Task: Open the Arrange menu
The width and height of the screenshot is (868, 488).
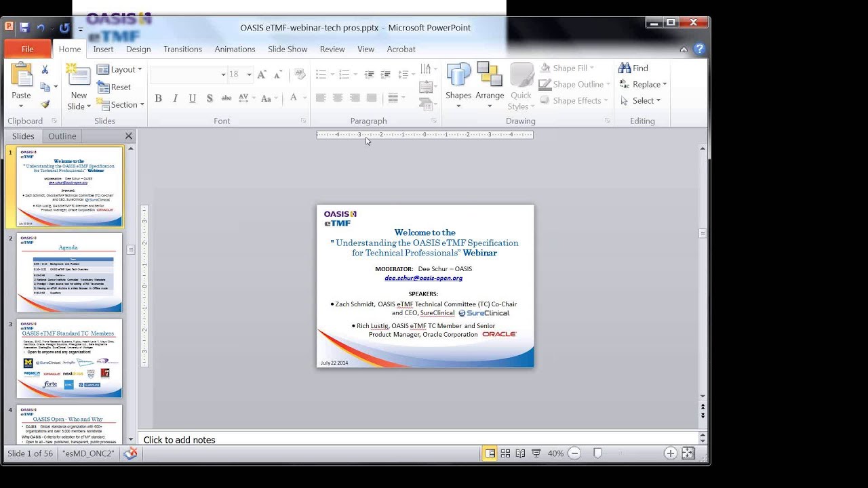Action: pos(490,86)
